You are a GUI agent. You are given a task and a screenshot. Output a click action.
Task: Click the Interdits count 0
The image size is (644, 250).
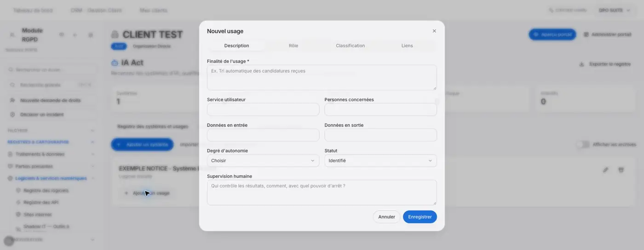click(543, 102)
